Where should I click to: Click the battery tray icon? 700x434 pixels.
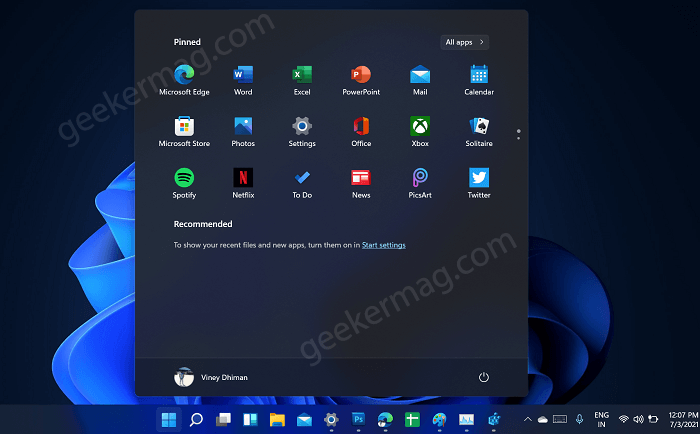(x=653, y=419)
